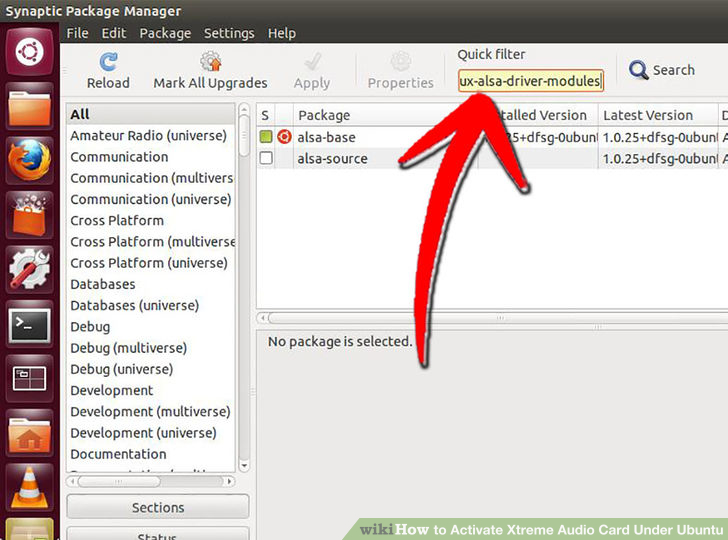Select the alsa-base package row
The image size is (728, 540).
pyautogui.click(x=492, y=137)
